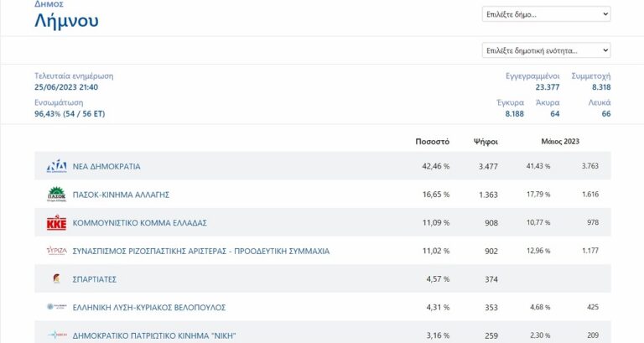Click the May votes 425
The width and height of the screenshot is (644, 343).
click(x=593, y=307)
